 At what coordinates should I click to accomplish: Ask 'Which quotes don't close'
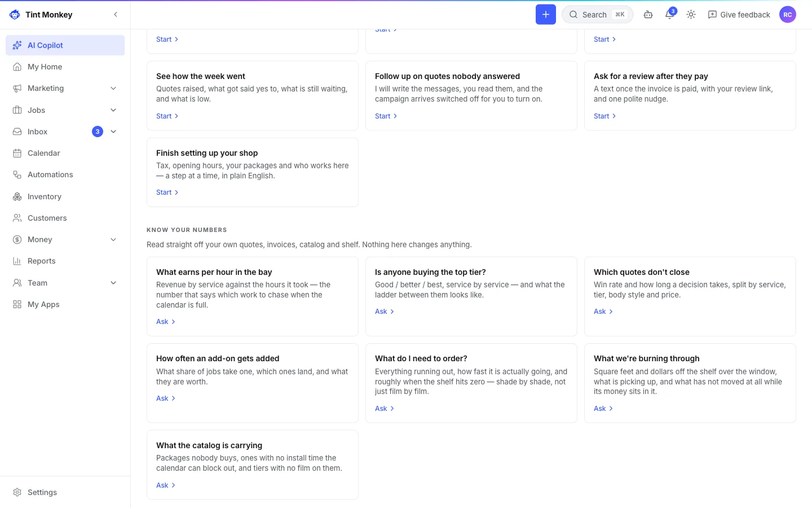tap(603, 312)
